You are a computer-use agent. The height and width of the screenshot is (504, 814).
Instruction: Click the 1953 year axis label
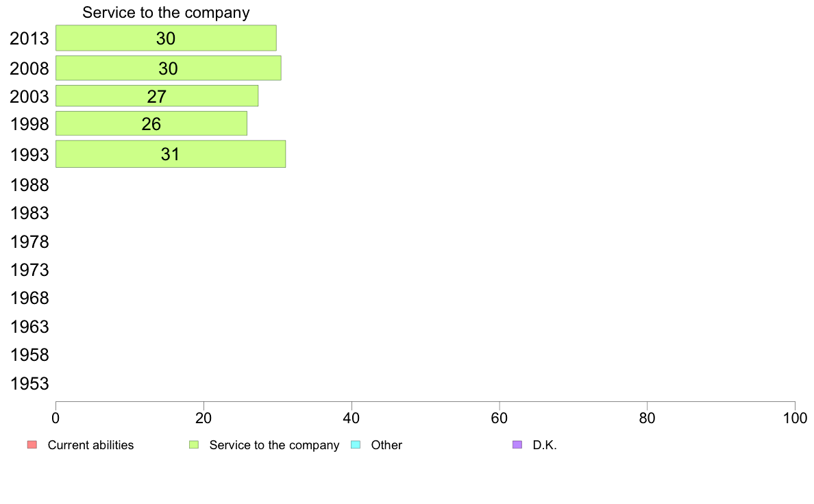click(x=29, y=384)
